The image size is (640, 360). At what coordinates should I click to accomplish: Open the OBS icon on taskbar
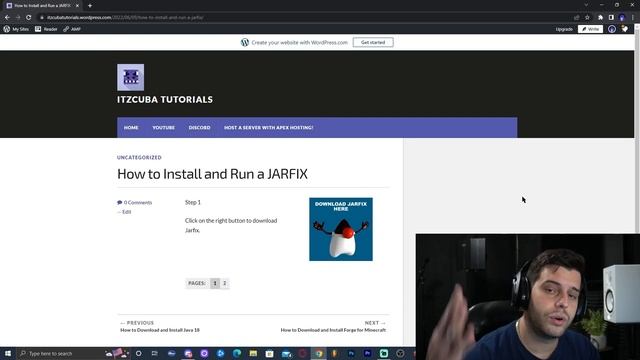pyautogui.click(x=400, y=353)
